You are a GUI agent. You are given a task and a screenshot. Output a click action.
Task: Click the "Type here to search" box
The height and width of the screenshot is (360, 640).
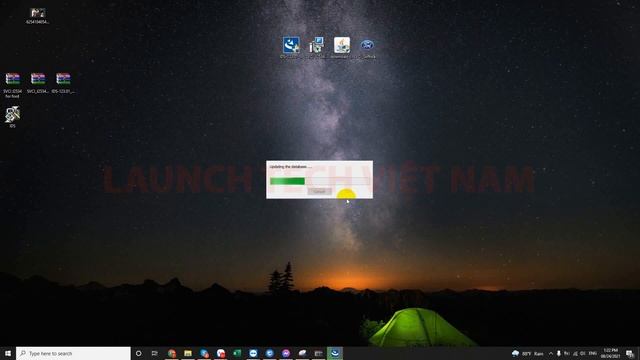(73, 353)
